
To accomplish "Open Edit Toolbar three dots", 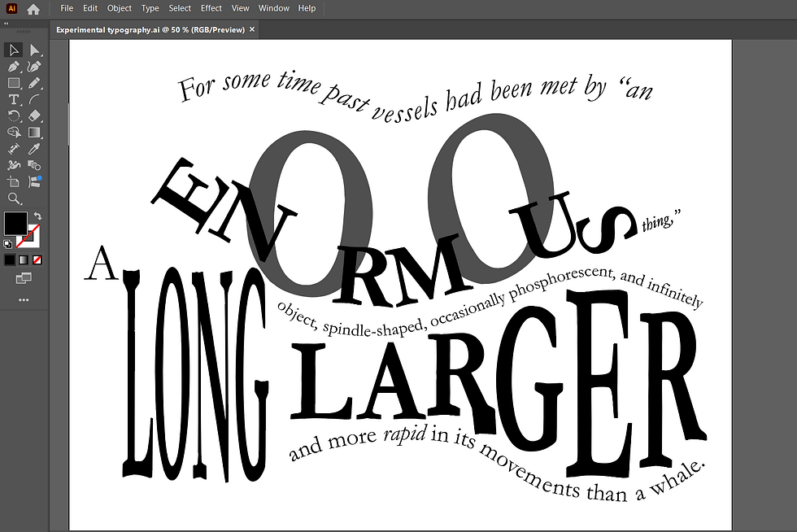I will (x=24, y=300).
